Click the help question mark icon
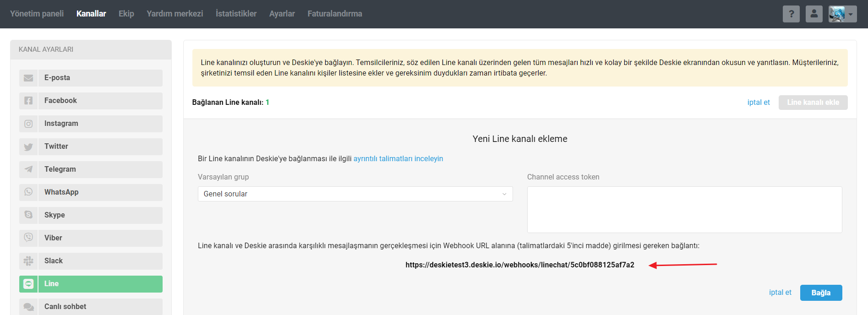This screenshot has height=315, width=868. click(x=791, y=14)
